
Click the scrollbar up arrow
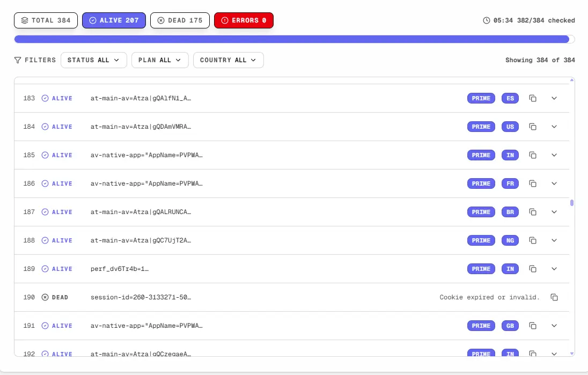[572, 80]
